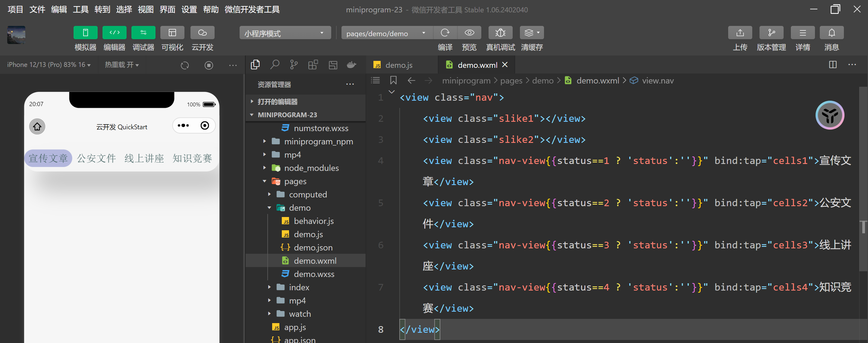Open the 工具 menu
Screen dimensions: 868x343
point(80,9)
